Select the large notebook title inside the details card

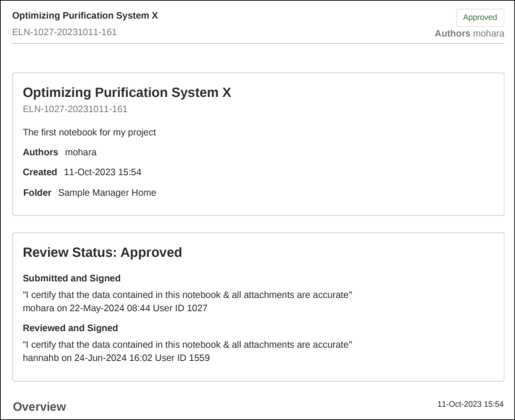pos(127,92)
